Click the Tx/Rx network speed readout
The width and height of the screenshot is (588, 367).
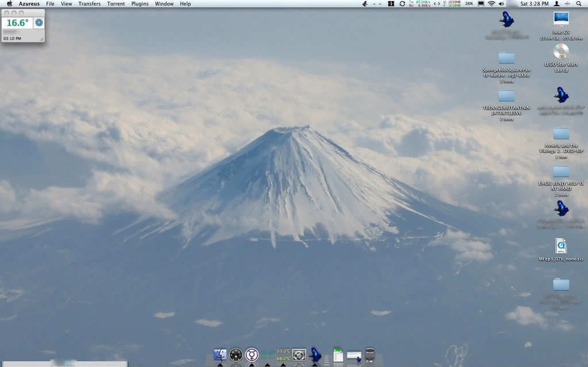click(x=420, y=4)
